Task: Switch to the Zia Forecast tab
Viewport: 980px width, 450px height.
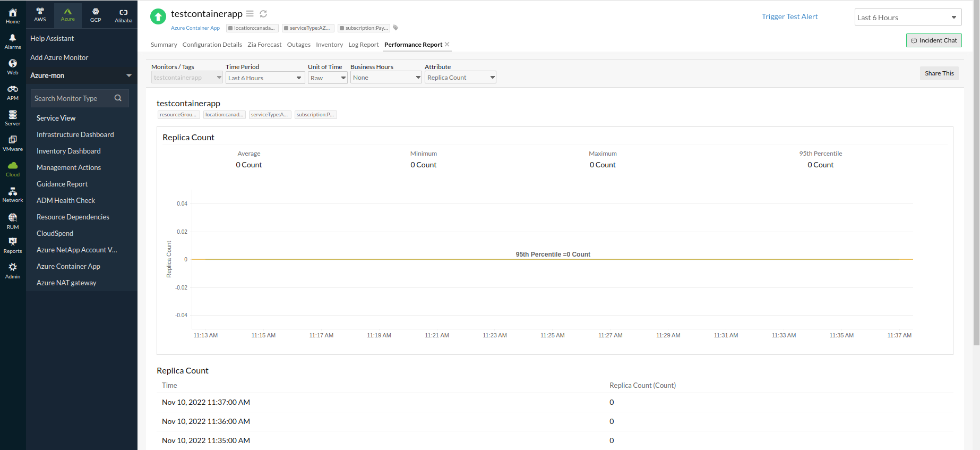Action: [264, 45]
